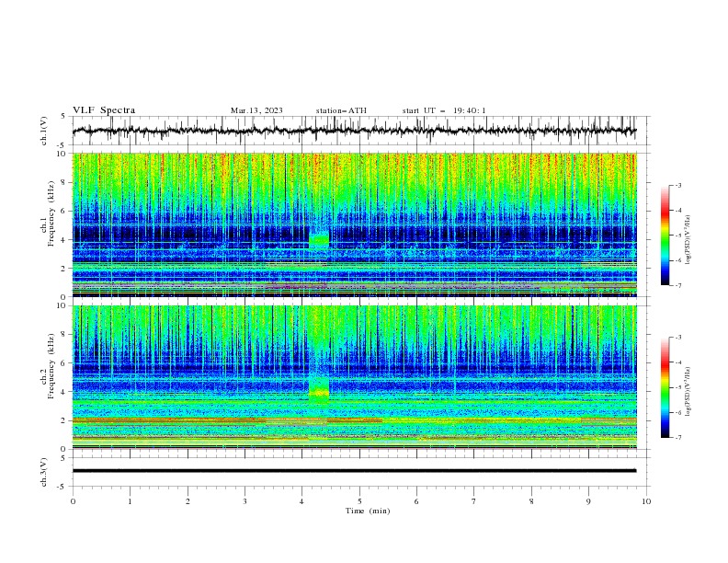Click the time axis tick label '5'

click(x=359, y=501)
